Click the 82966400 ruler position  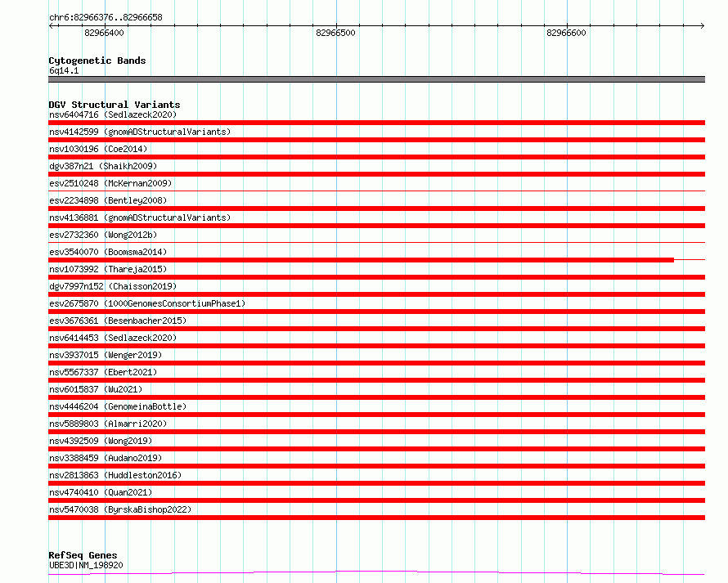tap(104, 33)
